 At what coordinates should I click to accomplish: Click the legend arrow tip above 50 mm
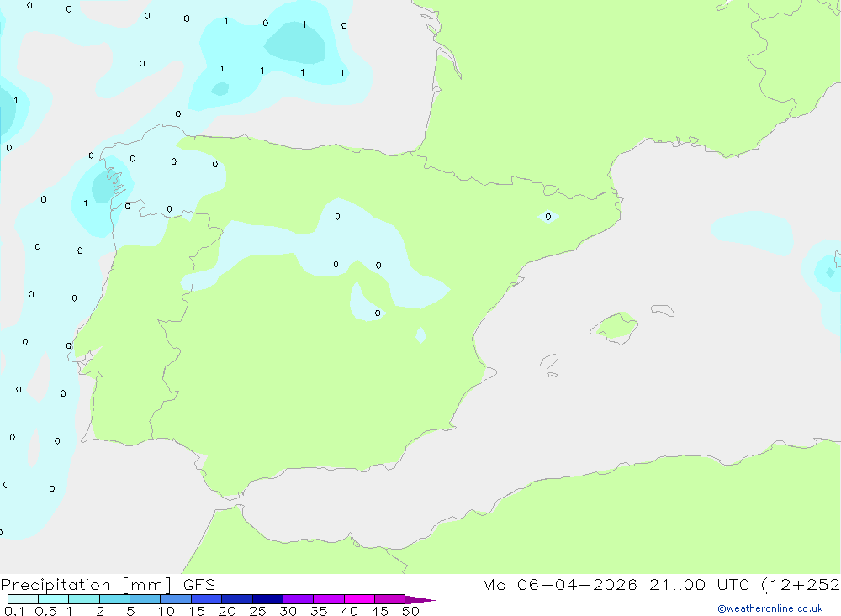420,600
